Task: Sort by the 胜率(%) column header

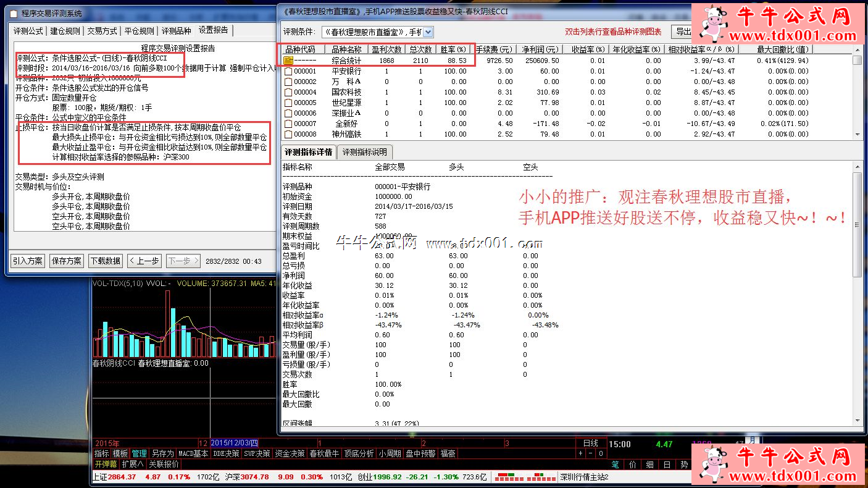Action: tap(454, 49)
